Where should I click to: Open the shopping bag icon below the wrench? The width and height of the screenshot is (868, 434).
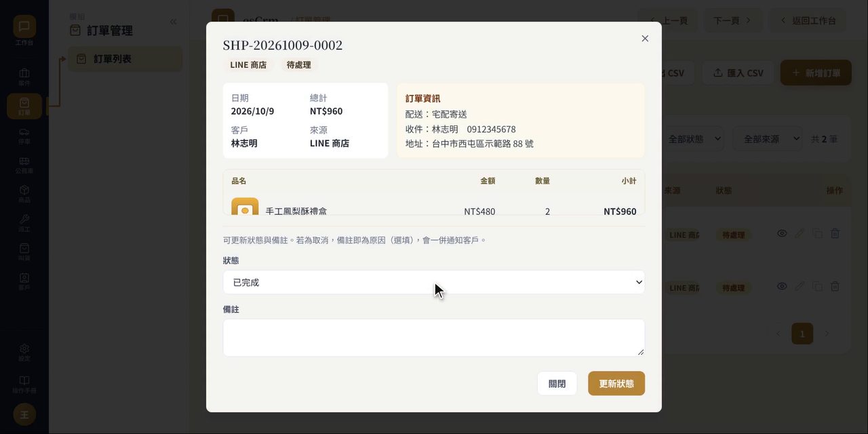point(24,248)
